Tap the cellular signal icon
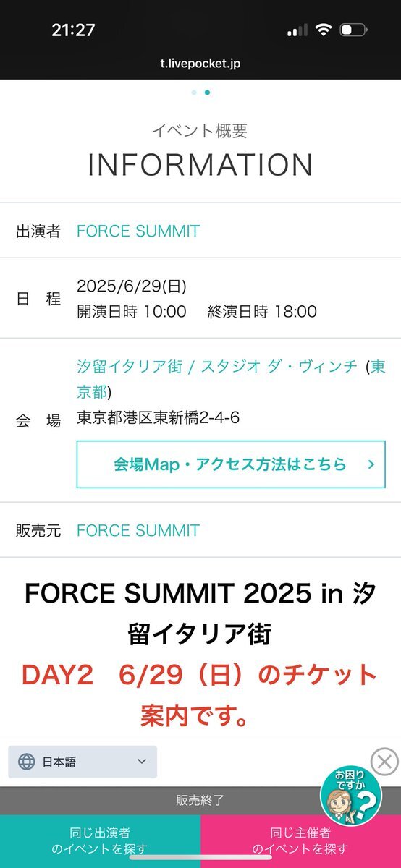Screen dimensions: 401x868 (297, 31)
